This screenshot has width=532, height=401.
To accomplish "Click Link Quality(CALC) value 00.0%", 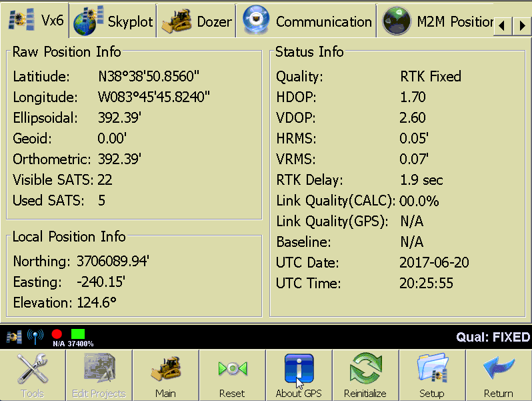I will (x=419, y=201).
